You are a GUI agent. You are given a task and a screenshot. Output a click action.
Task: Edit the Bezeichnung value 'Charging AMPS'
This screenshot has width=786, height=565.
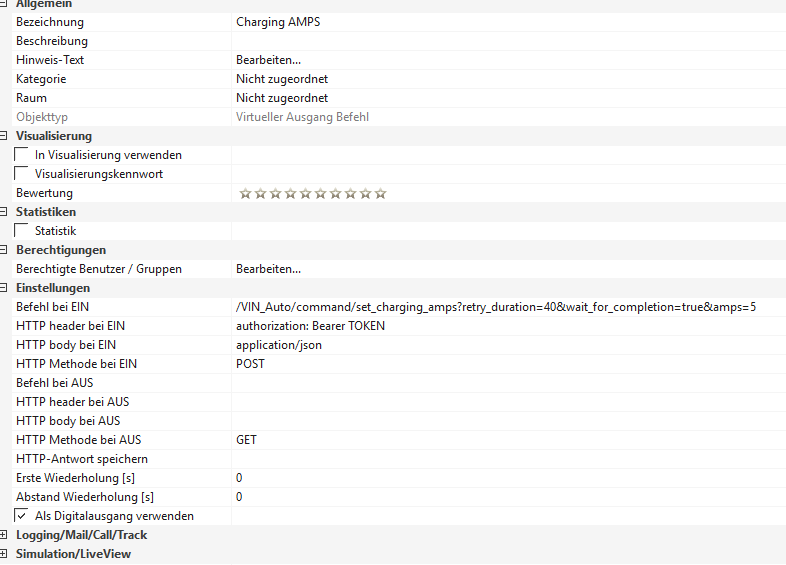(x=508, y=22)
